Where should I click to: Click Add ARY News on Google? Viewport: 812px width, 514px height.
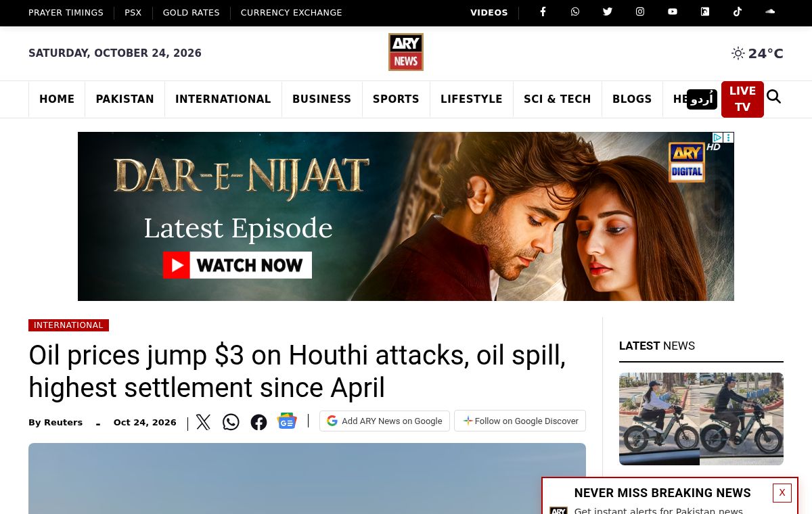point(384,421)
